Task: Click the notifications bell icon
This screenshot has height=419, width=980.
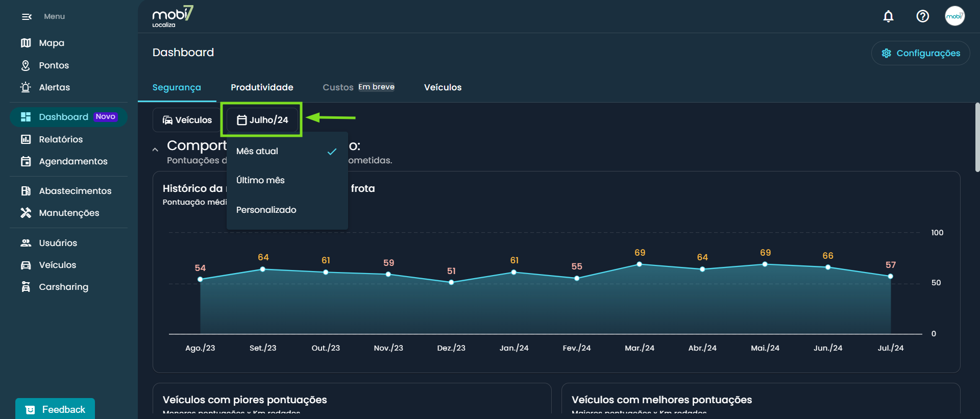Action: coord(888,16)
